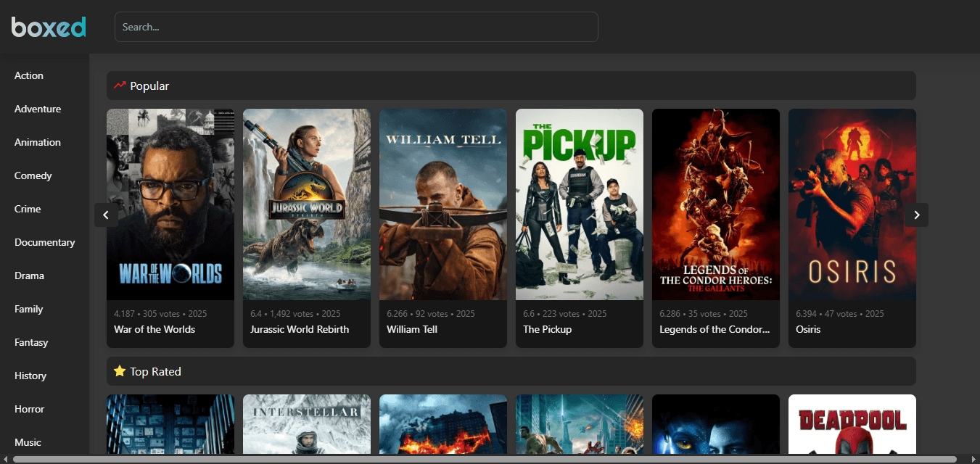Open Osiris movie poster

click(x=852, y=204)
